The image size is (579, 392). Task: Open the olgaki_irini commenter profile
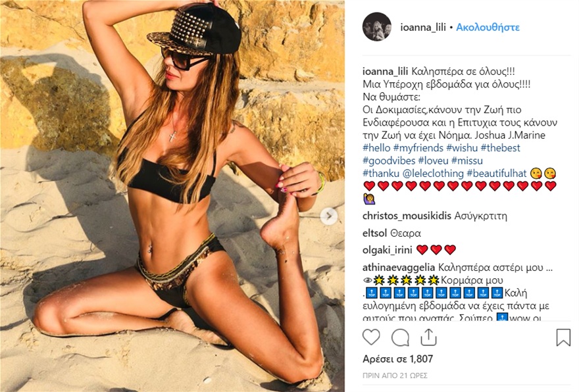coord(387,250)
